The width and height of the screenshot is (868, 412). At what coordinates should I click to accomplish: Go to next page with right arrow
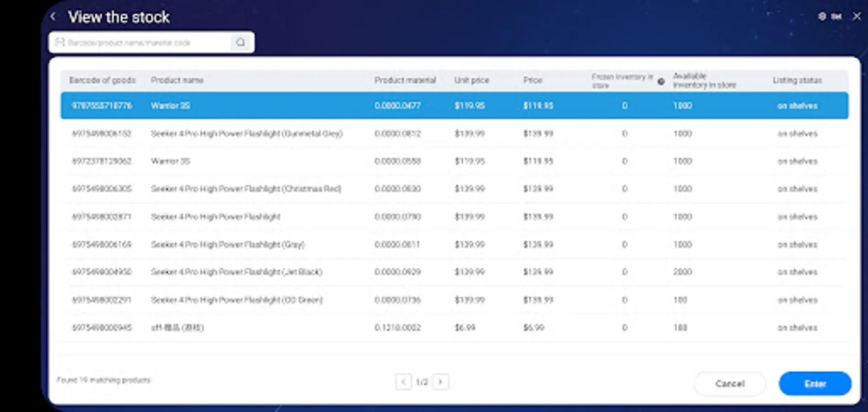tap(440, 381)
